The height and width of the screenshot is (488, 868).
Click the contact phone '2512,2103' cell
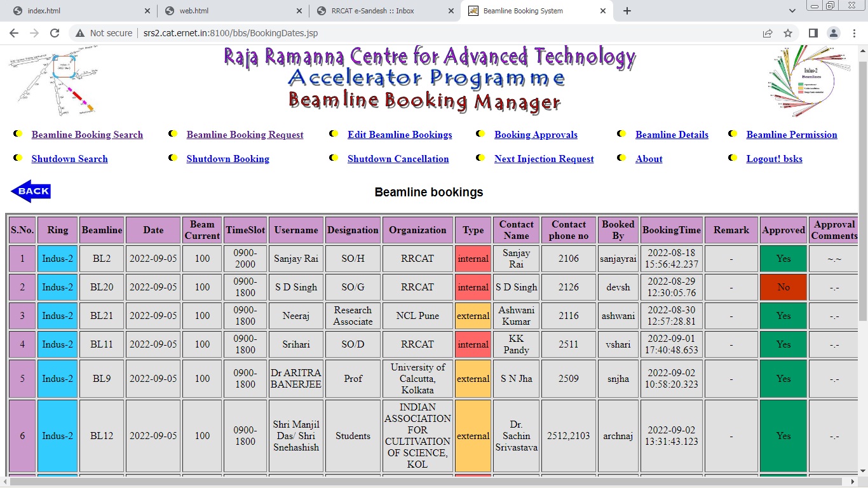[569, 436]
